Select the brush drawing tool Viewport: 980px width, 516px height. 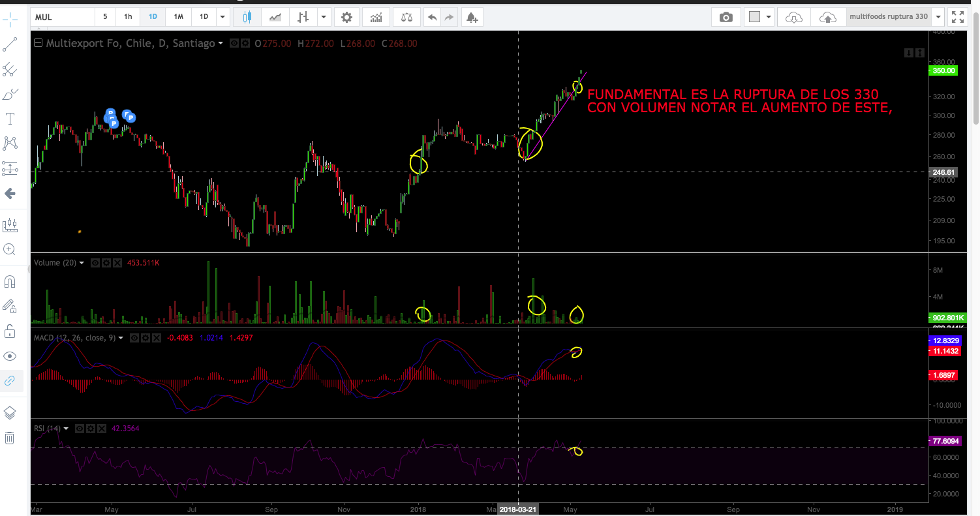10,95
